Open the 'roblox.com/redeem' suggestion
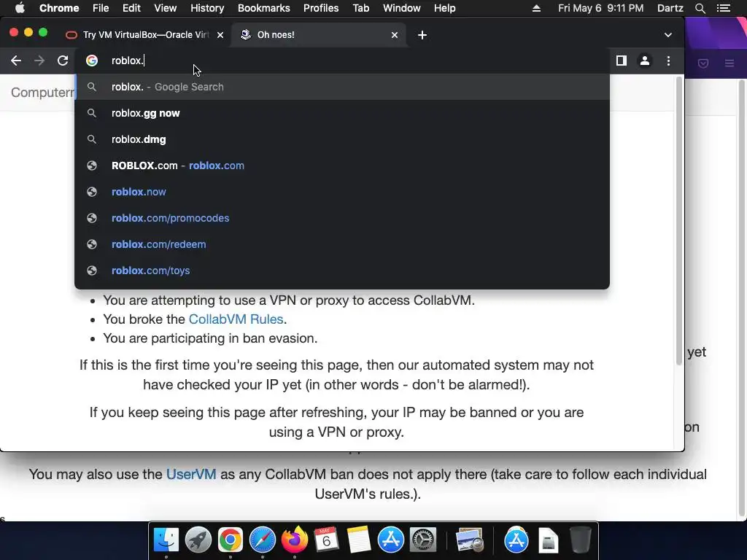 [342, 244]
